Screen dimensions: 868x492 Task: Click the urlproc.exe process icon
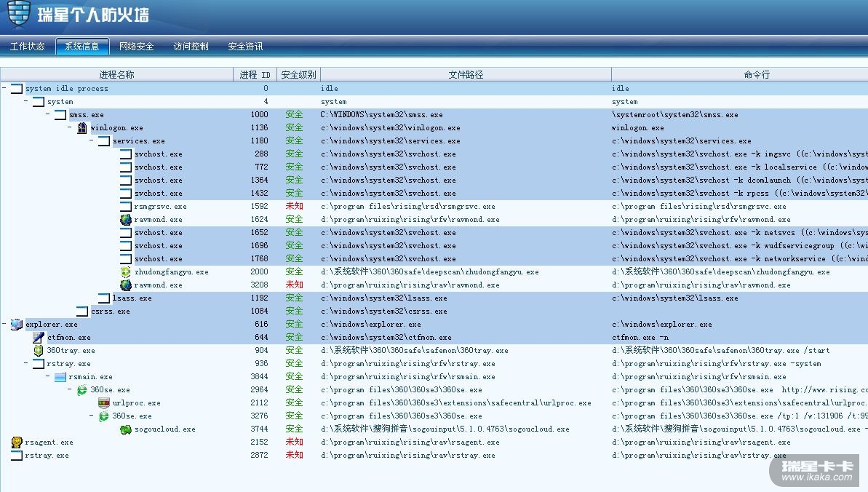tap(104, 403)
